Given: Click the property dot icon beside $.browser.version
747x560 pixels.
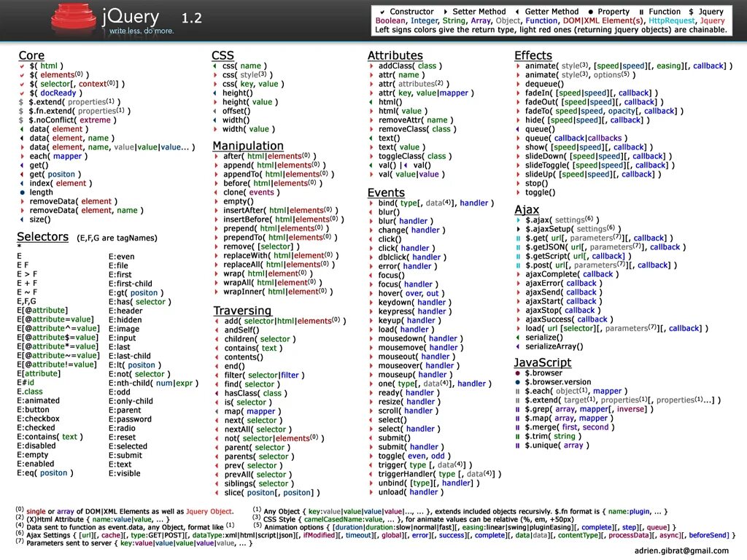Looking at the screenshot, I should (x=517, y=382).
